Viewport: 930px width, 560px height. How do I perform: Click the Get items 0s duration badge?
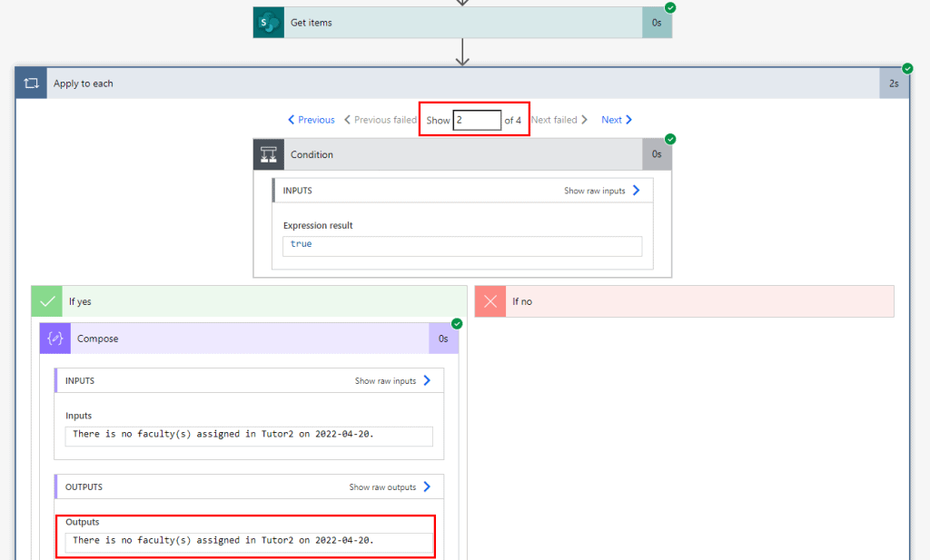(x=657, y=23)
